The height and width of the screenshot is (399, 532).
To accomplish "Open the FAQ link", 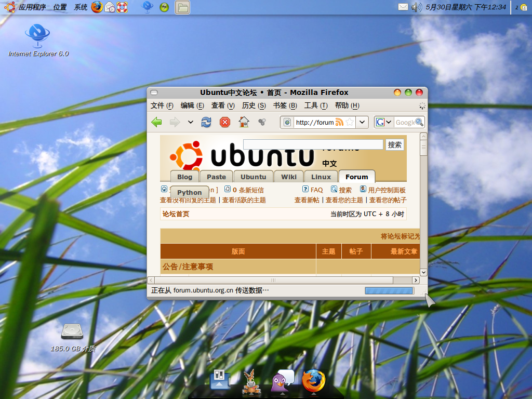I will 316,190.
